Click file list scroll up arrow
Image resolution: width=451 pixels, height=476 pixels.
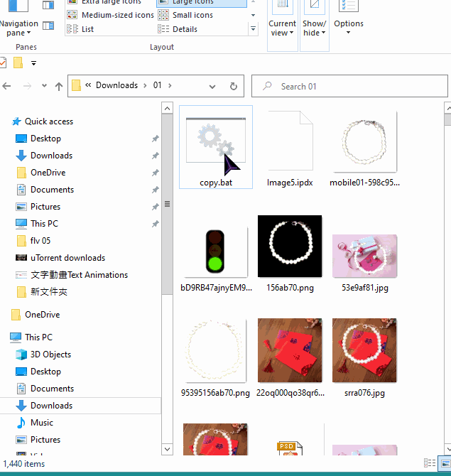(x=448, y=108)
